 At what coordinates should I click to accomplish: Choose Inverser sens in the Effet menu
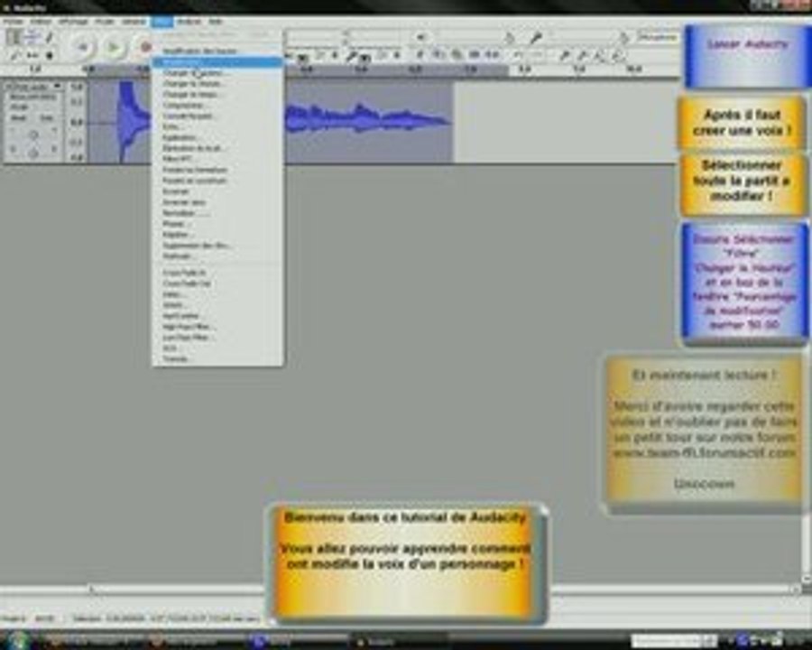tap(217, 202)
